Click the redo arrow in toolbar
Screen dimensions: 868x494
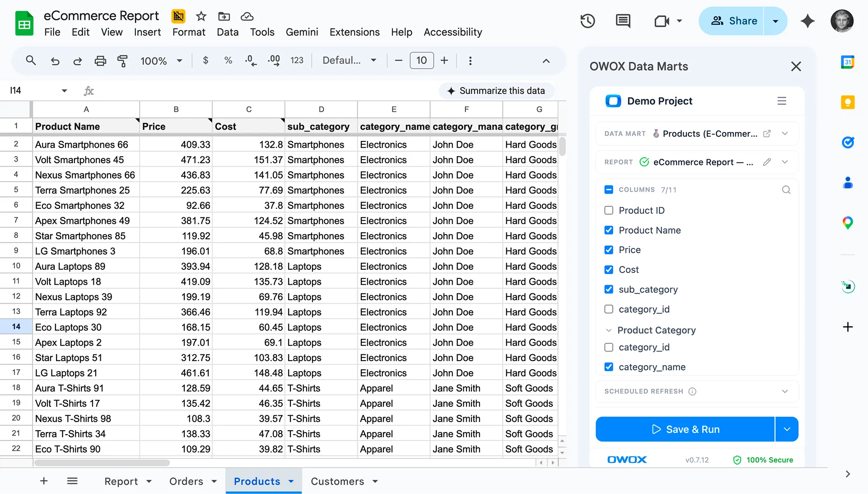pyautogui.click(x=78, y=61)
